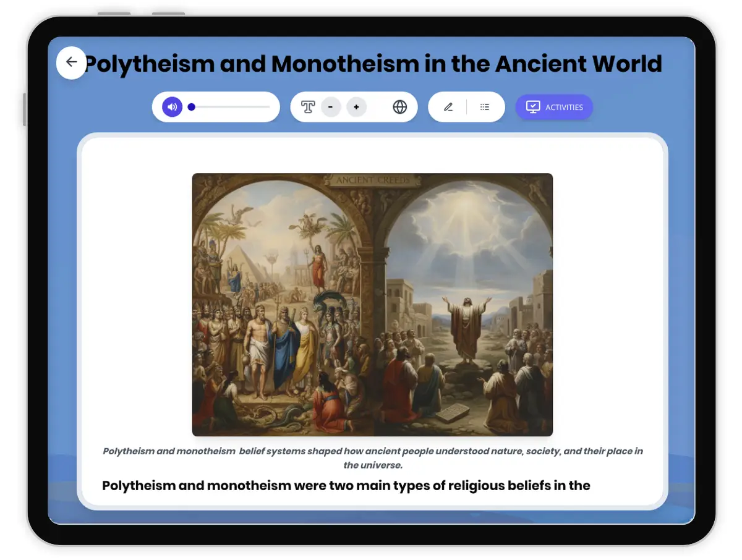Open the Activities panel
This screenshot has width=742, height=560.
554,106
